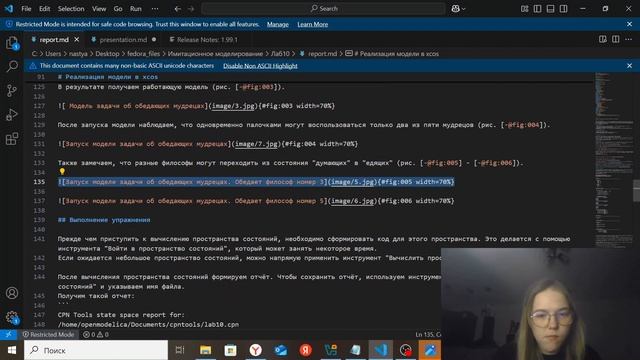
Task: Open File Explorer from taskbar
Action: pyautogui.click(x=205, y=350)
